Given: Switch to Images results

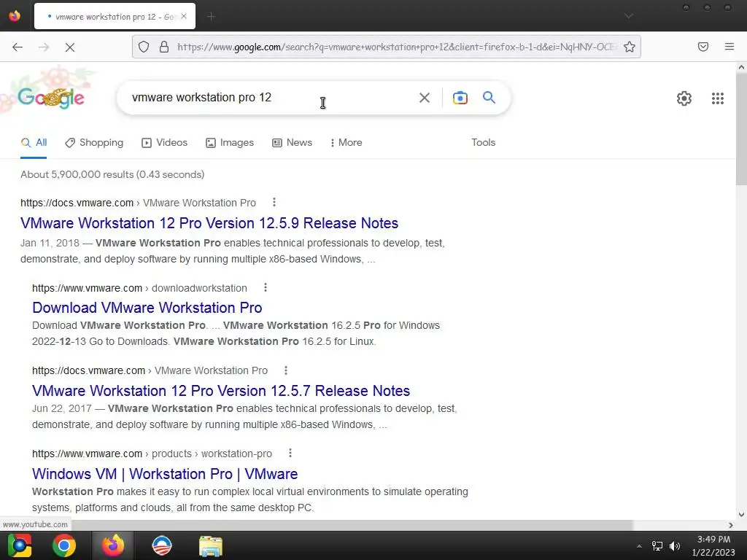Looking at the screenshot, I should [230, 142].
